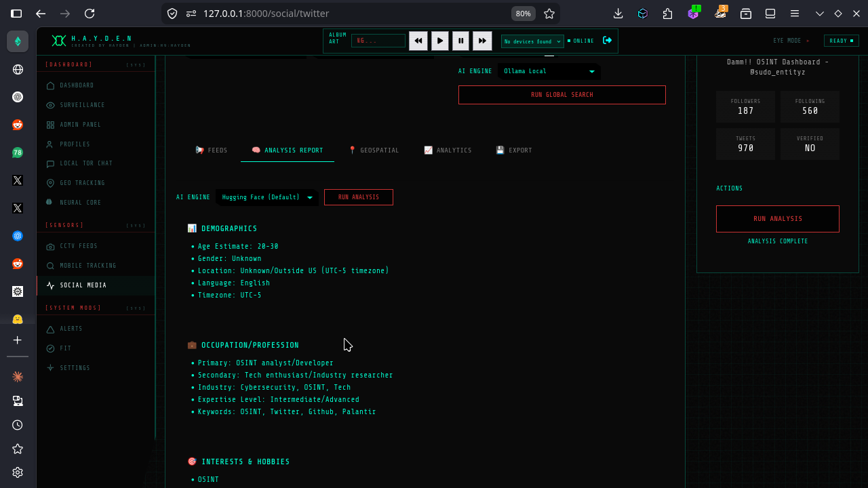This screenshot has height=488, width=868.
Task: Click the RUN GLOBAL SEARCH button
Action: pos(561,94)
